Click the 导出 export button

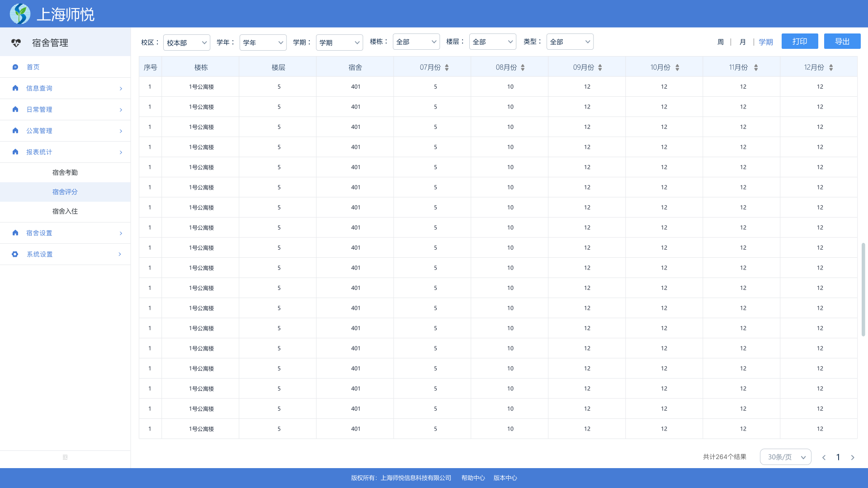[842, 41]
